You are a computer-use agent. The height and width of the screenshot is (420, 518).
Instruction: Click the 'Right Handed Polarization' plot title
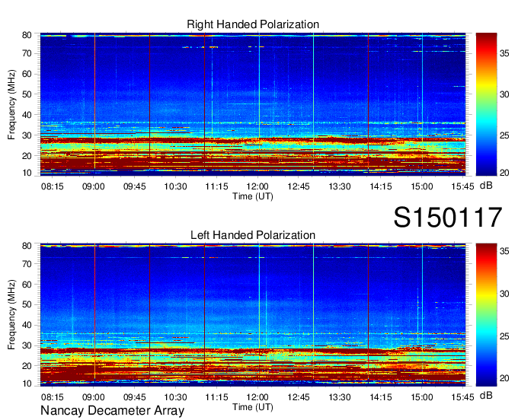(253, 24)
